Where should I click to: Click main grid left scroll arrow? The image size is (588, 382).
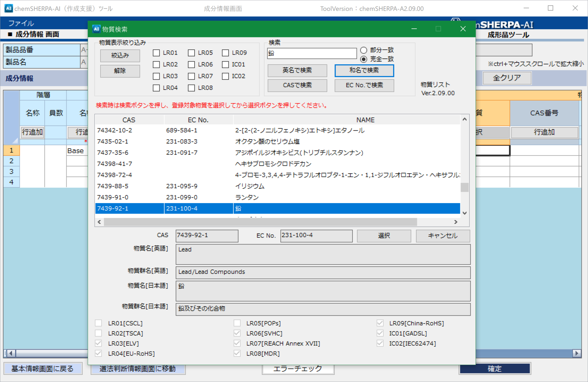pos(11,353)
